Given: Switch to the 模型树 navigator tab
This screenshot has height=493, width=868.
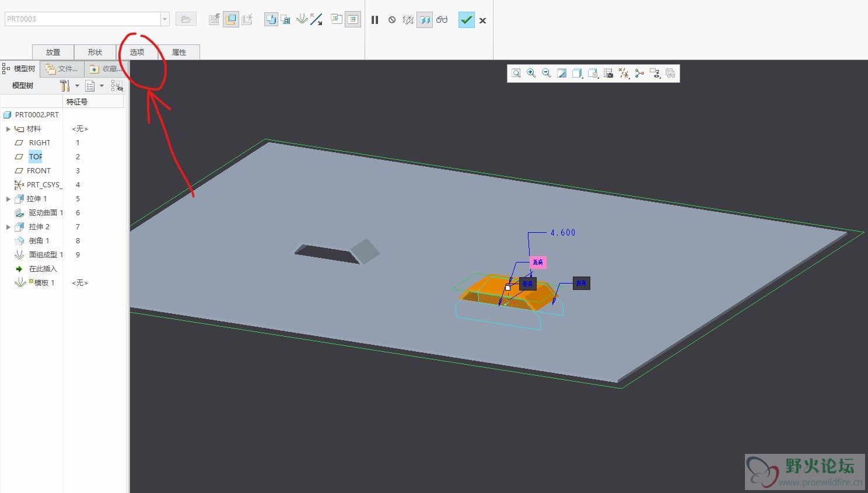Looking at the screenshot, I should pos(20,69).
